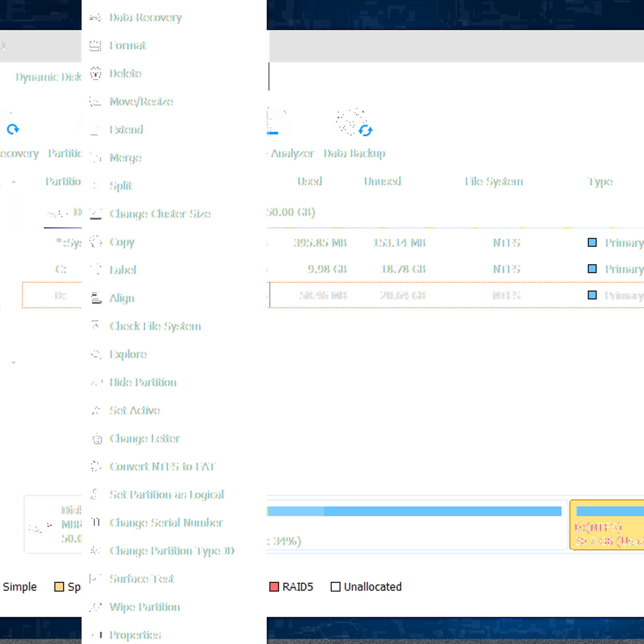Click the Align icon in menu
Viewport: 644px width, 644px height.
(x=96, y=298)
